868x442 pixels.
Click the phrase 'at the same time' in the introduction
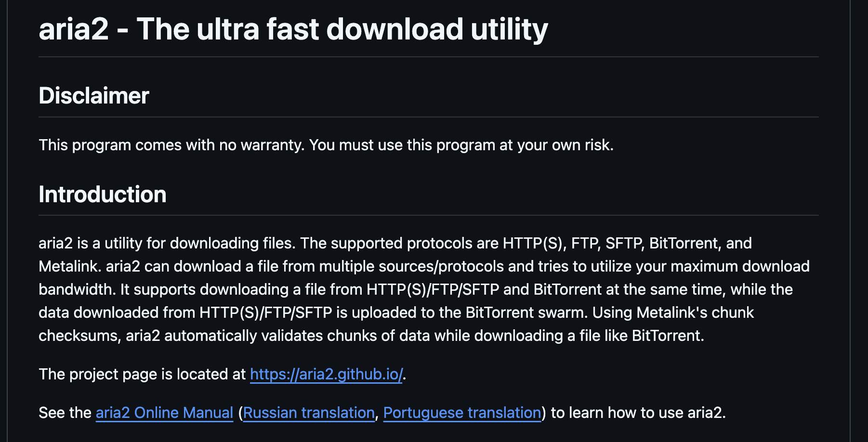664,289
